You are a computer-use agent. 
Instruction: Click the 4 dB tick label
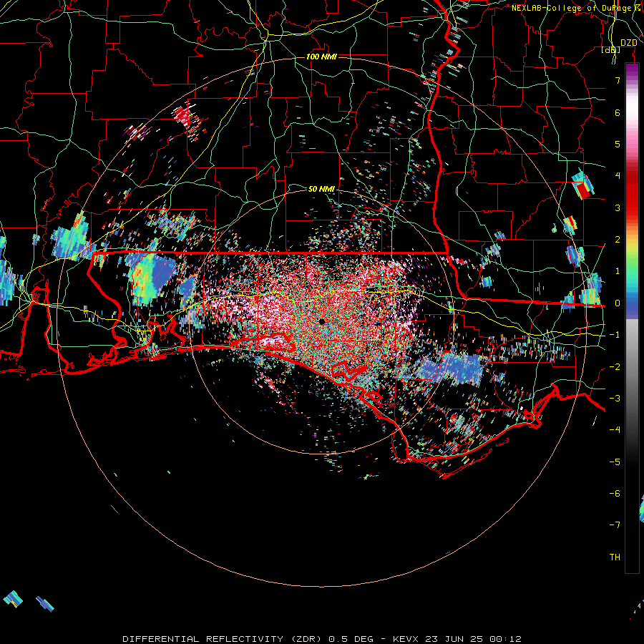pyautogui.click(x=618, y=176)
